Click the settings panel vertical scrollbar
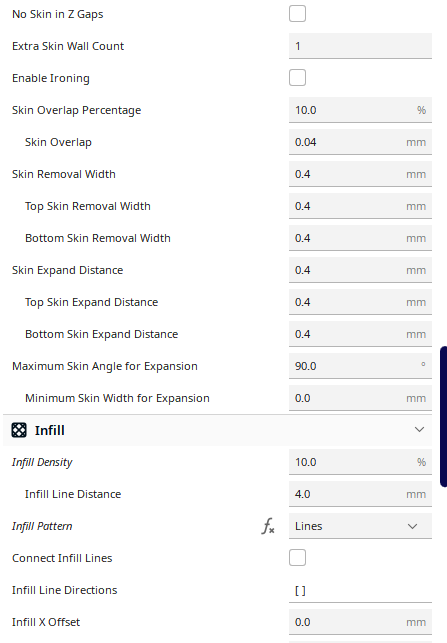The image size is (447, 643). pyautogui.click(x=443, y=417)
